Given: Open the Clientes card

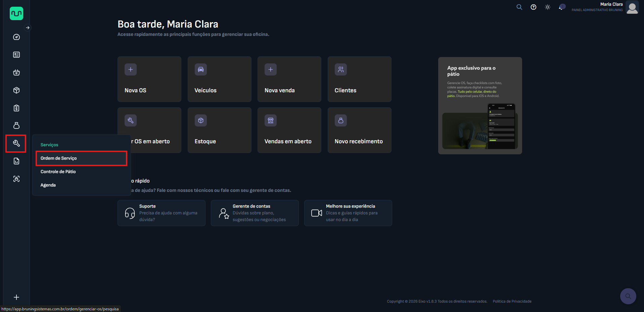Looking at the screenshot, I should (360, 79).
